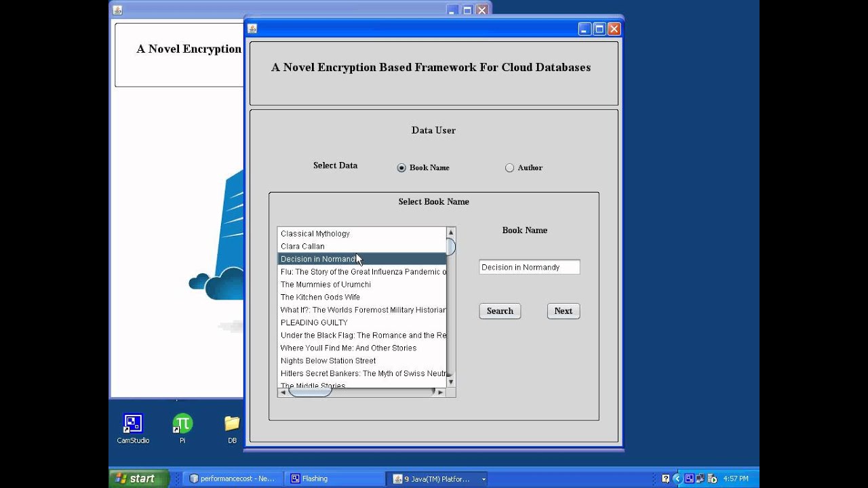
Task: Select 'Clara Callan' in the book list
Action: coord(361,247)
